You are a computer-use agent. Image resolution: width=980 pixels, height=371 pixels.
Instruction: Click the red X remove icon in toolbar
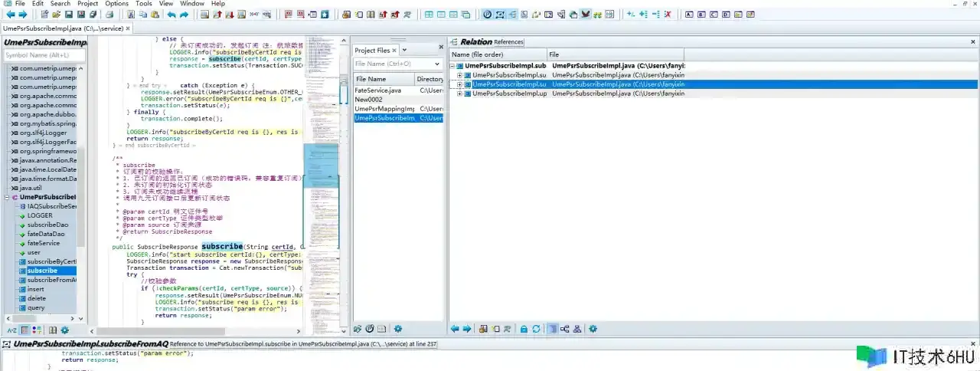[668, 15]
